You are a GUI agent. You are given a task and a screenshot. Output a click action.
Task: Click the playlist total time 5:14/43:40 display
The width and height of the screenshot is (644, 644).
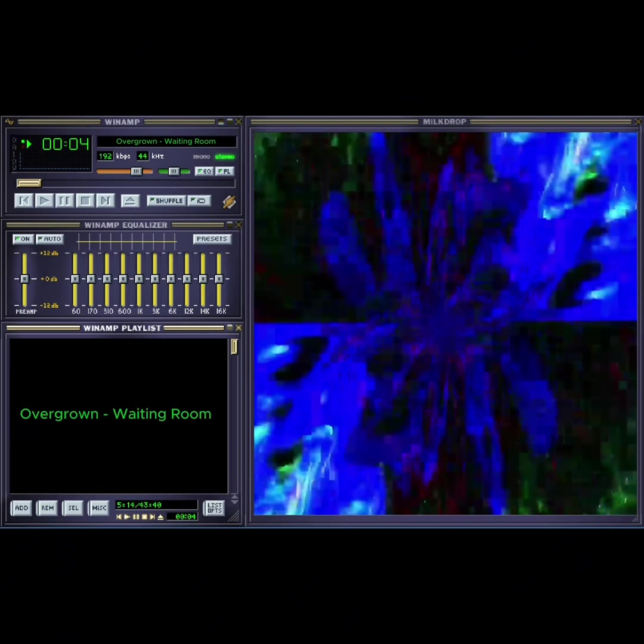pyautogui.click(x=156, y=505)
